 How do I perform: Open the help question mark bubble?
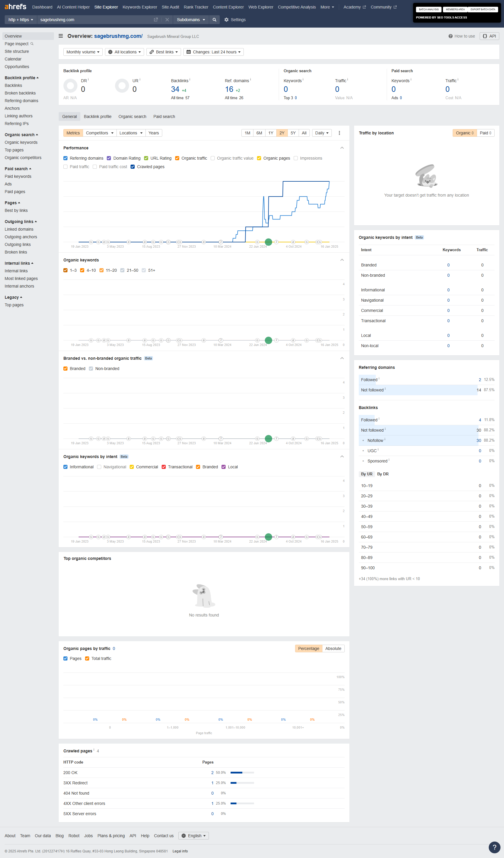tap(494, 847)
